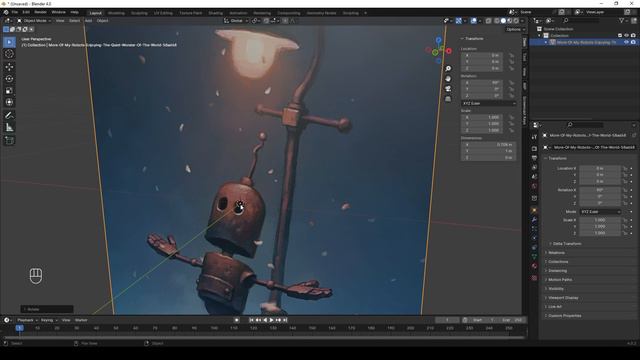Screen dimensions: 640x360
Task: Select the Scale tool
Action: 9,91
